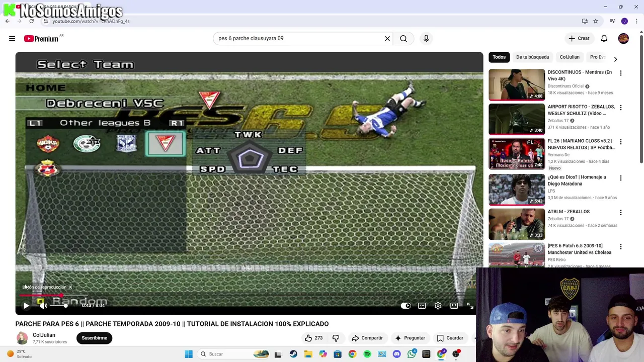This screenshot has height=362, width=644.
Task: Focus the Chrome address bar URL
Action: point(91,21)
